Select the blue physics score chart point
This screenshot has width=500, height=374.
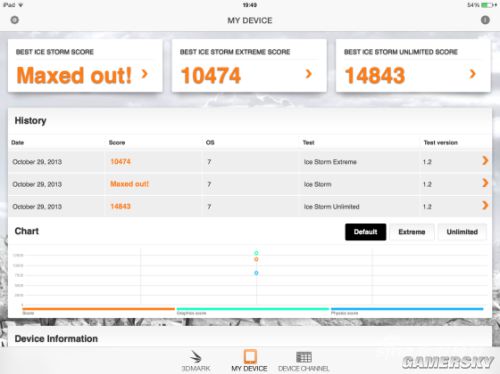(256, 273)
